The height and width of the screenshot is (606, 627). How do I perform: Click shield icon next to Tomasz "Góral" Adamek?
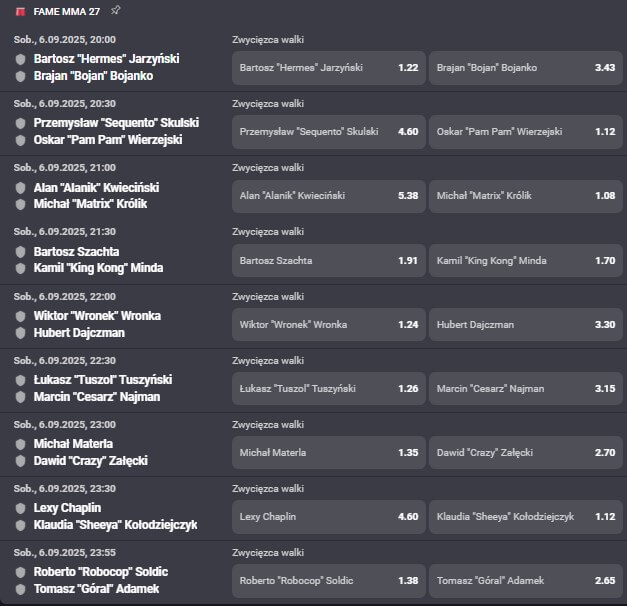[20, 589]
